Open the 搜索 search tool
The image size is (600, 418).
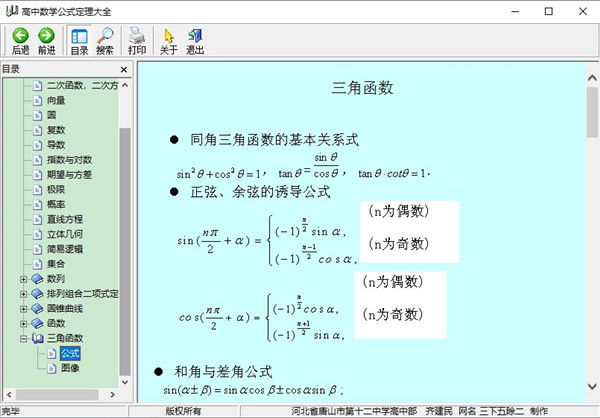(105, 41)
